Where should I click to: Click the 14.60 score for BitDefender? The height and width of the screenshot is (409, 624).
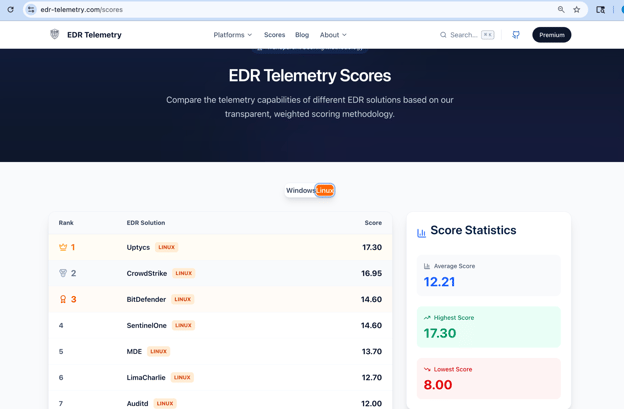pos(371,299)
